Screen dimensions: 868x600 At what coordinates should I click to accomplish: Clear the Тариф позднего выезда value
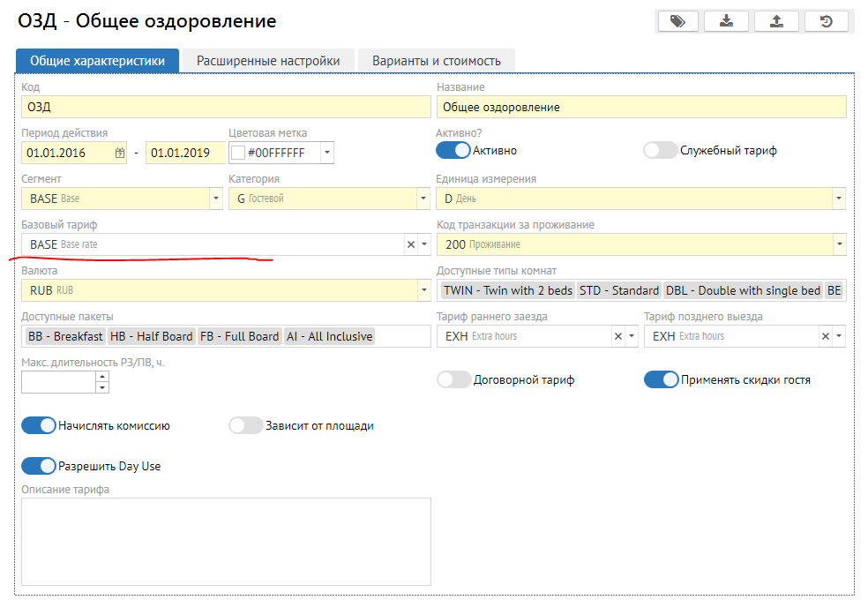pos(826,336)
